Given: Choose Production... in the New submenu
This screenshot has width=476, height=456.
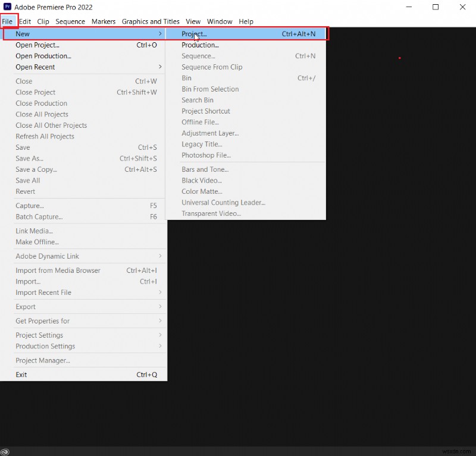Looking at the screenshot, I should pyautogui.click(x=246, y=45).
